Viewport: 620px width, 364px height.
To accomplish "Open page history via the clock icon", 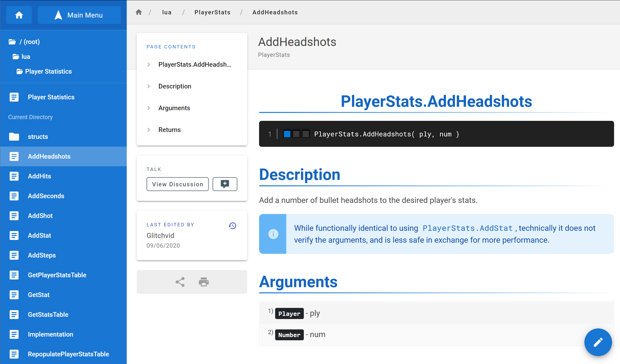I will pos(232,226).
